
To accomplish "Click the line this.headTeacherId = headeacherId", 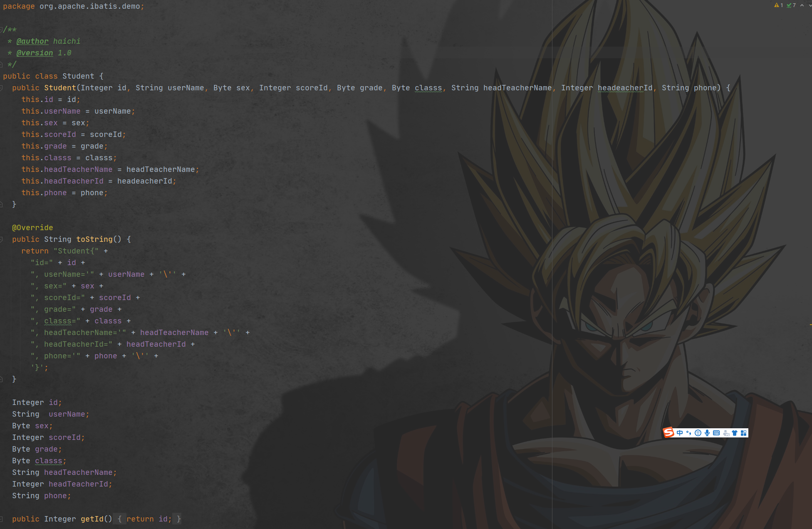I will pos(99,181).
